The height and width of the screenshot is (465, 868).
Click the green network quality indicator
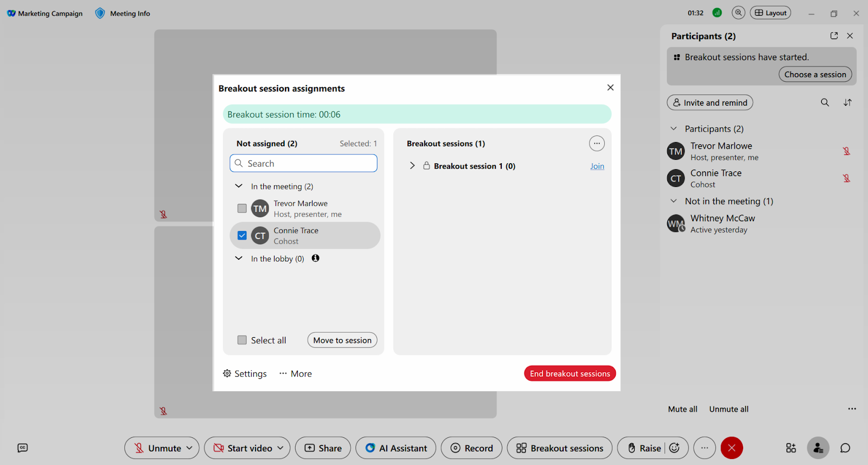717,12
